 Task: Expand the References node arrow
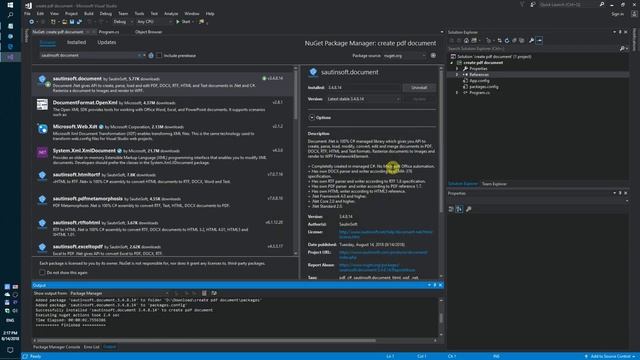pyautogui.click(x=457, y=75)
